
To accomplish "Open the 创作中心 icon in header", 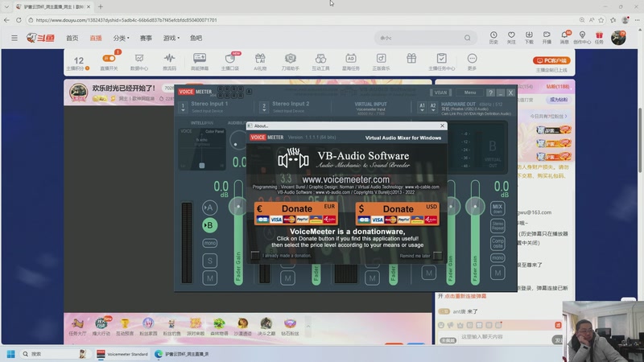I will point(582,38).
